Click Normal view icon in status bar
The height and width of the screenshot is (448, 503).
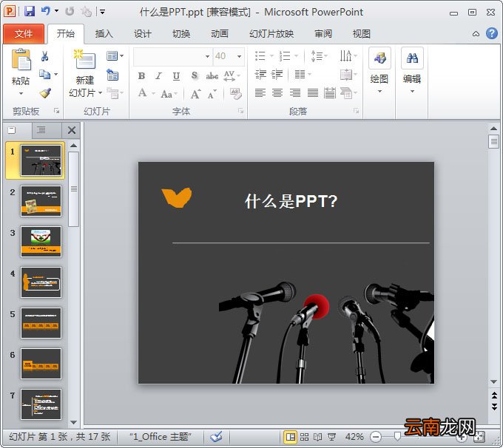[291, 437]
